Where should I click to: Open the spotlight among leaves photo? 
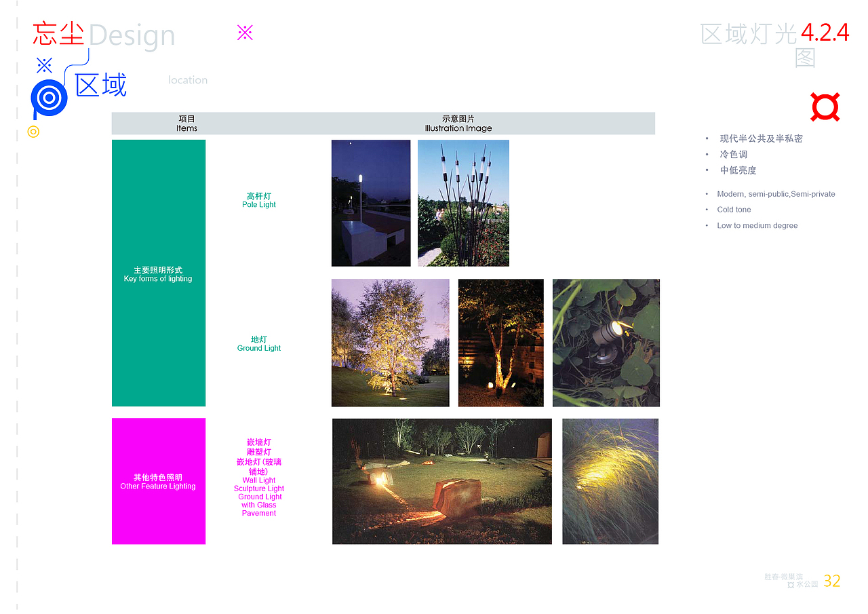[x=606, y=343]
